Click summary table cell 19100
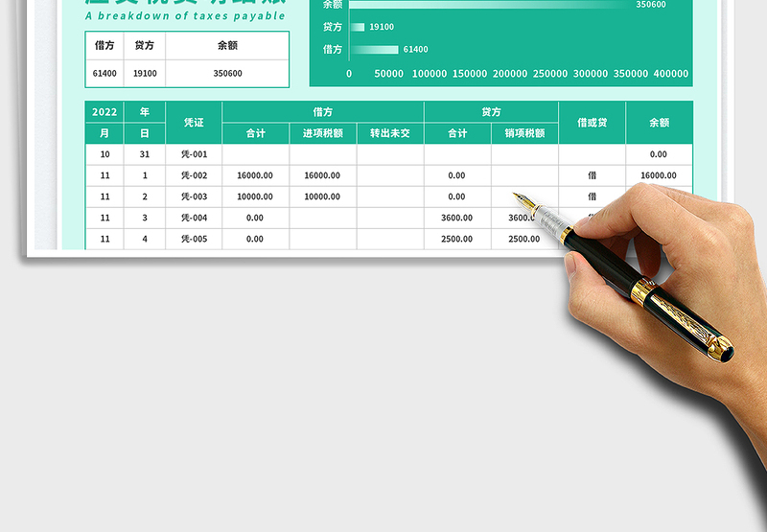 (x=145, y=74)
